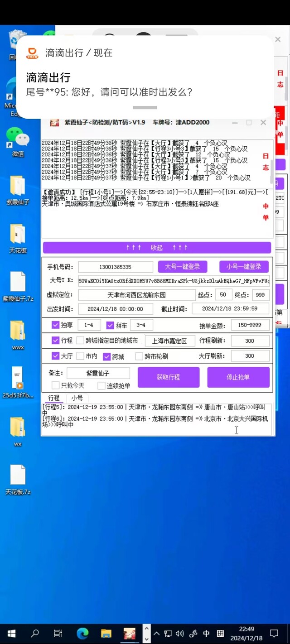Show hidden tray icons chevron
The image size is (290, 644).
(156, 633)
